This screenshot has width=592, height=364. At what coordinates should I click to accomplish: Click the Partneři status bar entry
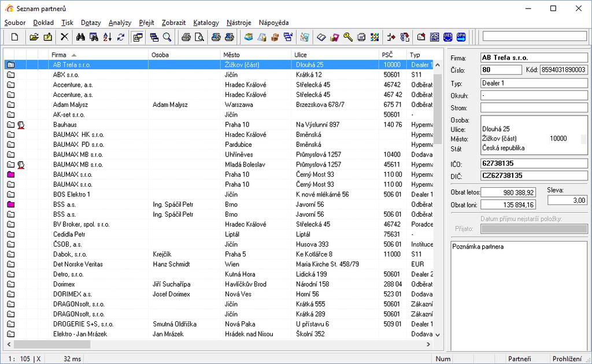tap(519, 359)
